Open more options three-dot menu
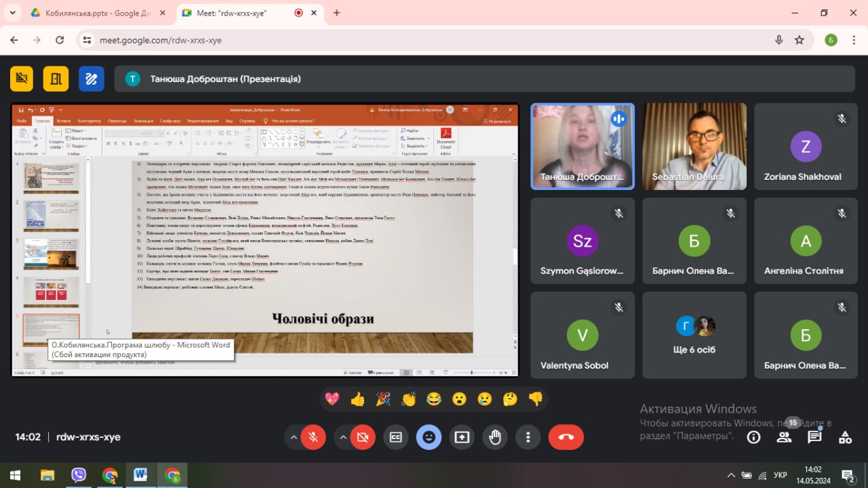Screen dimensions: 868x488 point(528,437)
